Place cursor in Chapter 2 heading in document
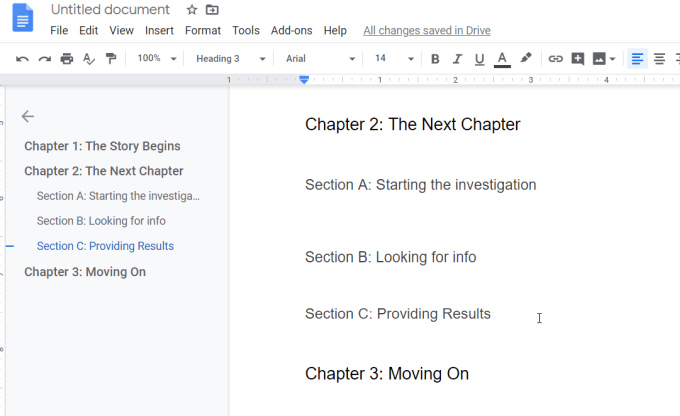The image size is (680, 416). [412, 124]
